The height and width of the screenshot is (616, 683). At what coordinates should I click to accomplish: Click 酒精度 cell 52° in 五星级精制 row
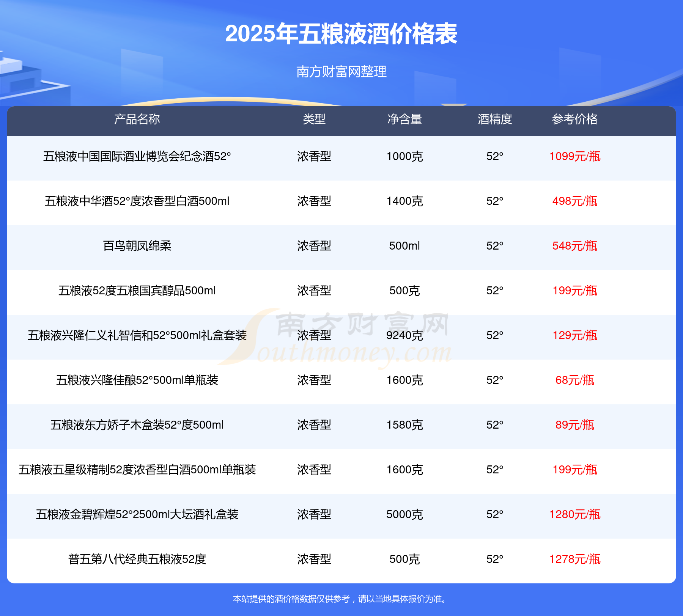click(495, 470)
